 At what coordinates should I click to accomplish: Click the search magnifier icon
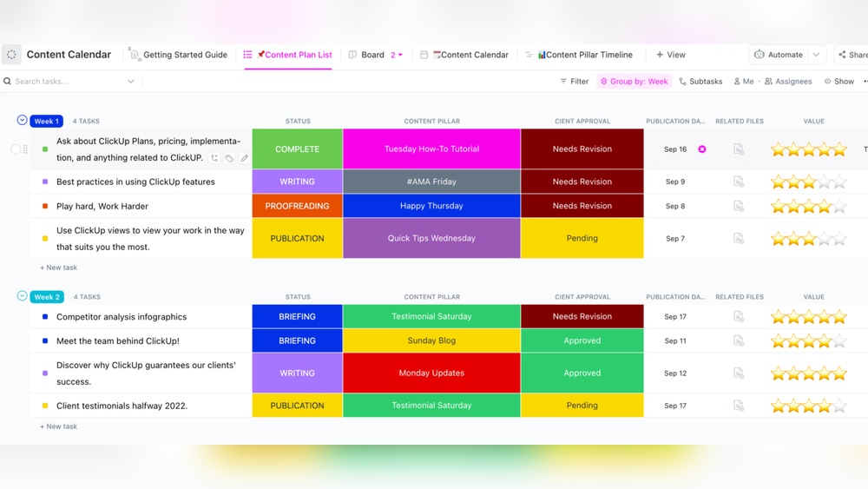(x=7, y=82)
